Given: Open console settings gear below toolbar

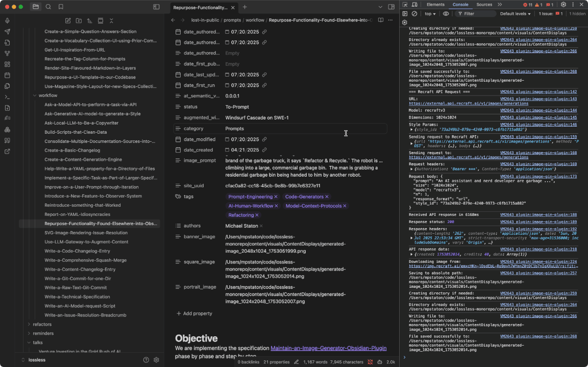Looking at the screenshot, I should coord(405,22).
